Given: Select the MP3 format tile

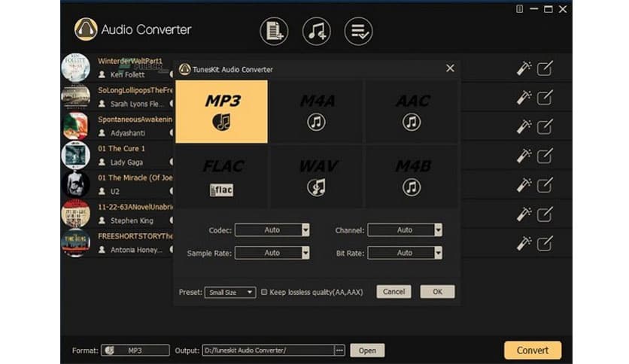Looking at the screenshot, I should click(221, 111).
